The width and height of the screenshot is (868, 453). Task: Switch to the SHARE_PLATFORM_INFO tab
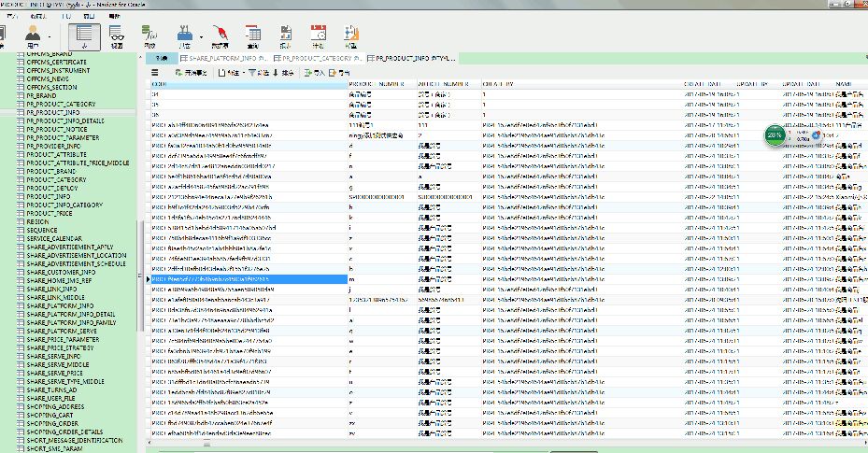[222, 58]
